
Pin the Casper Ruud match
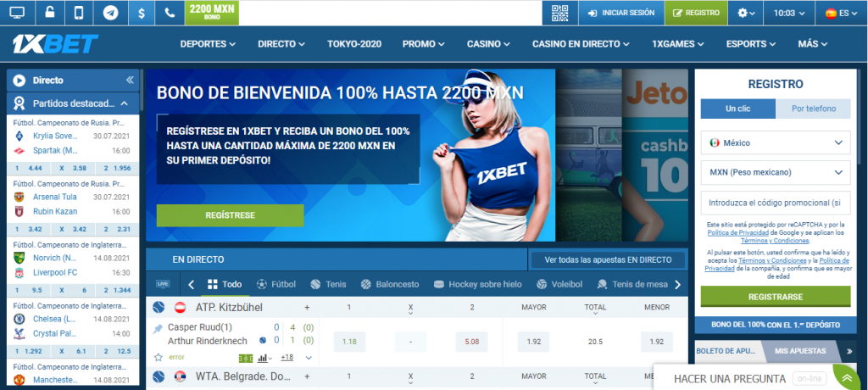coord(158,328)
